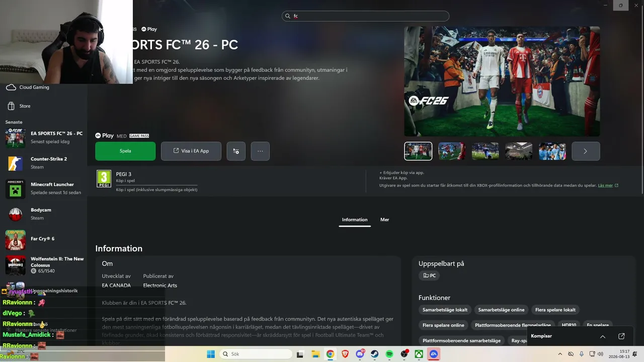644x362 pixels.
Task: Click the Wolfenstein II: The New Colossus title
Action: coord(57,262)
